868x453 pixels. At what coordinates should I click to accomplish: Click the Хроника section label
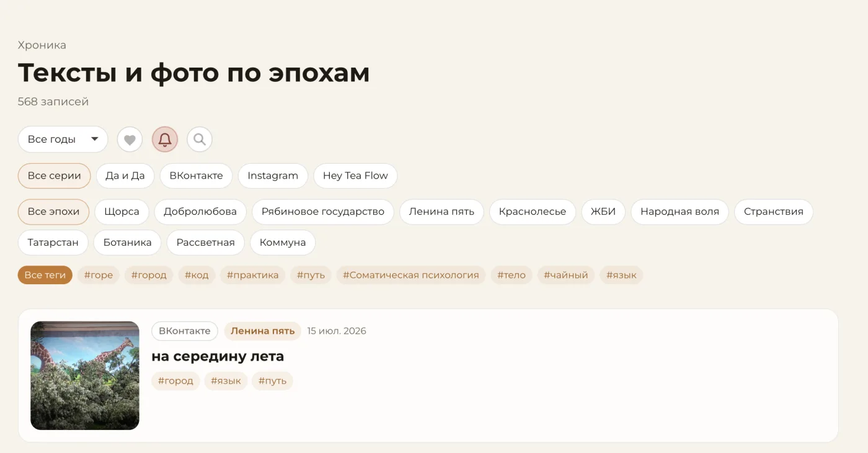pyautogui.click(x=42, y=45)
